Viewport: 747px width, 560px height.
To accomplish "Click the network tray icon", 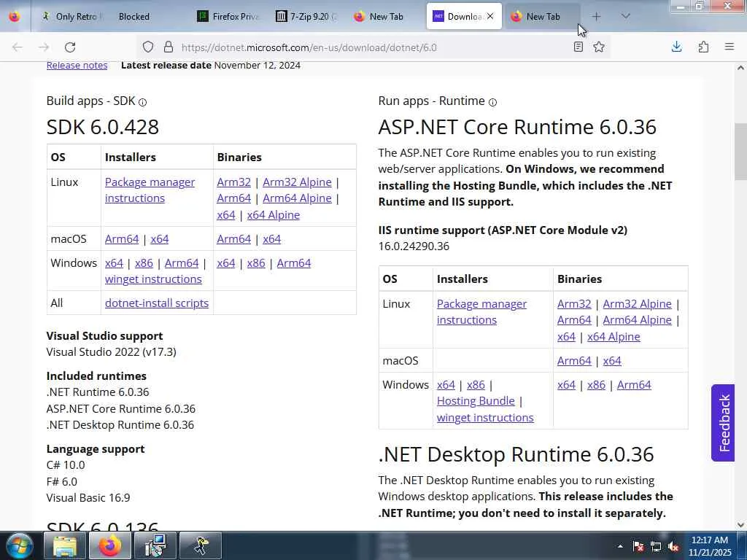I will point(656,546).
